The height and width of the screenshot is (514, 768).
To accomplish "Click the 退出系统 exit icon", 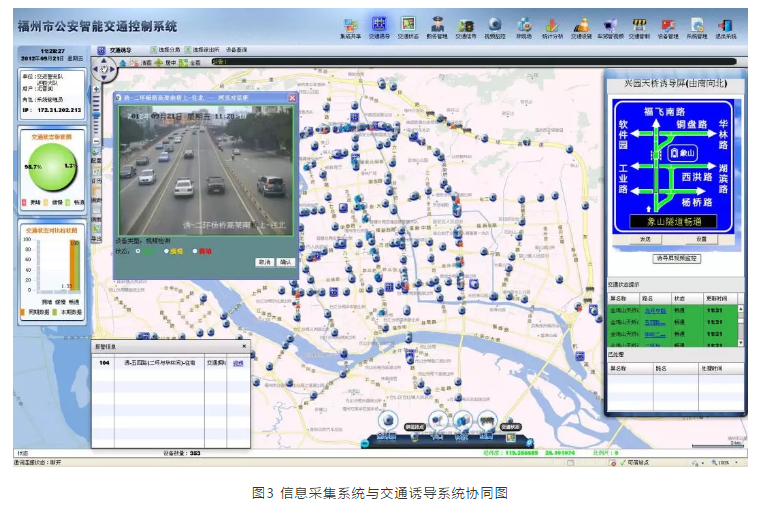I will pyautogui.click(x=725, y=24).
